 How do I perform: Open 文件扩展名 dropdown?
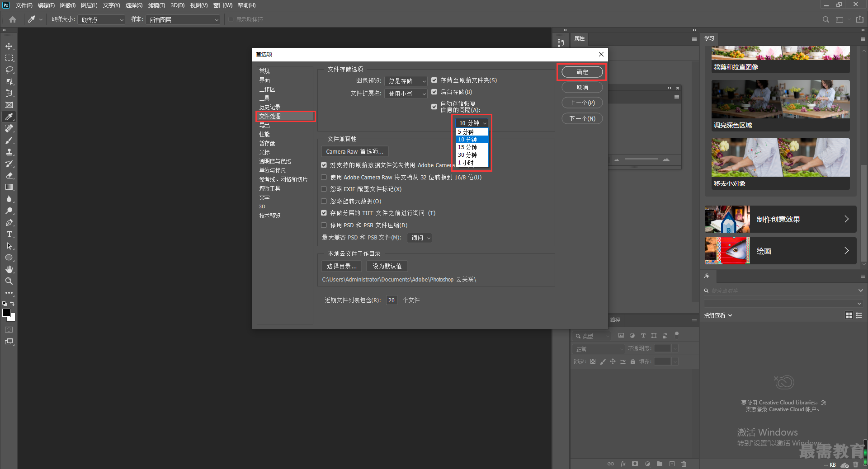point(406,94)
